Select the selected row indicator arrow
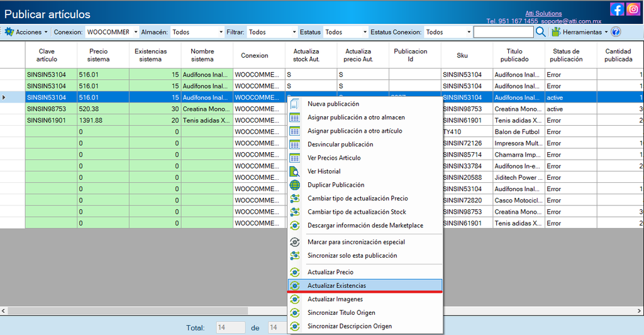This screenshot has height=335, width=644. 4,97
